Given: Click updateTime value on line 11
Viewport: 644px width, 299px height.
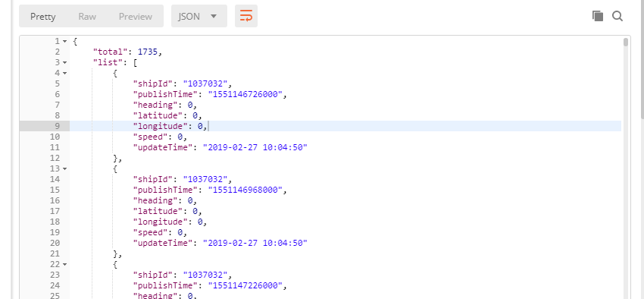Looking at the screenshot, I should tap(255, 148).
